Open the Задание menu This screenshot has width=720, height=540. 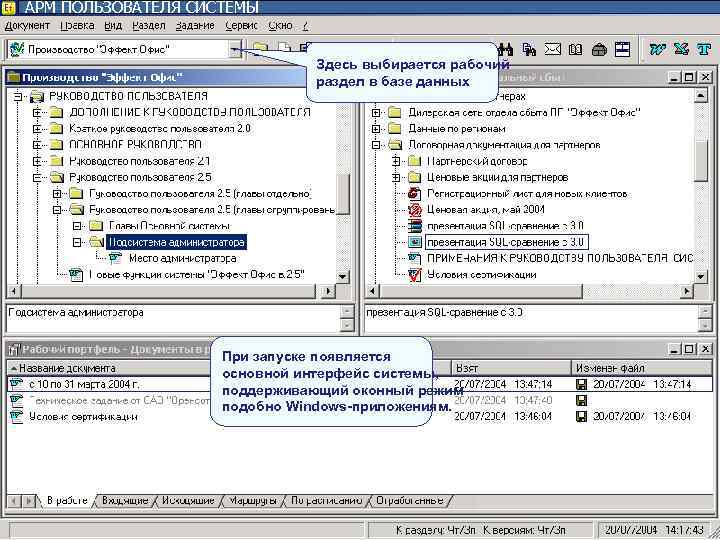click(x=195, y=26)
